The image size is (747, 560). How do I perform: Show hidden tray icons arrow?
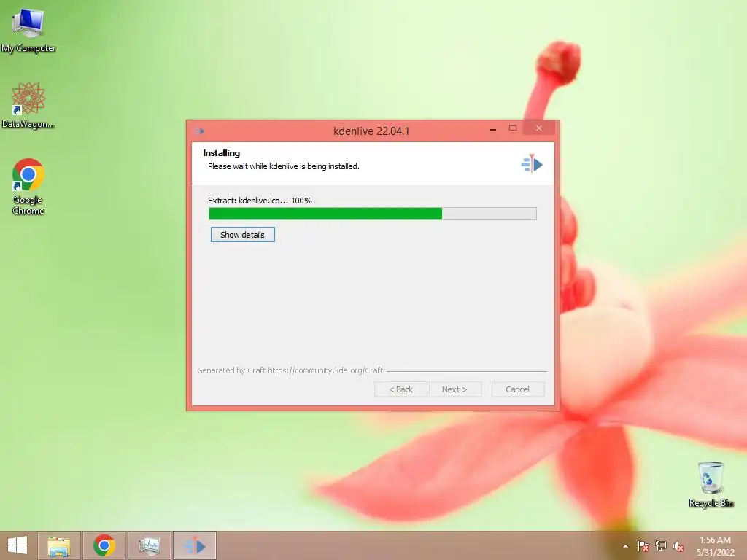[x=625, y=546]
